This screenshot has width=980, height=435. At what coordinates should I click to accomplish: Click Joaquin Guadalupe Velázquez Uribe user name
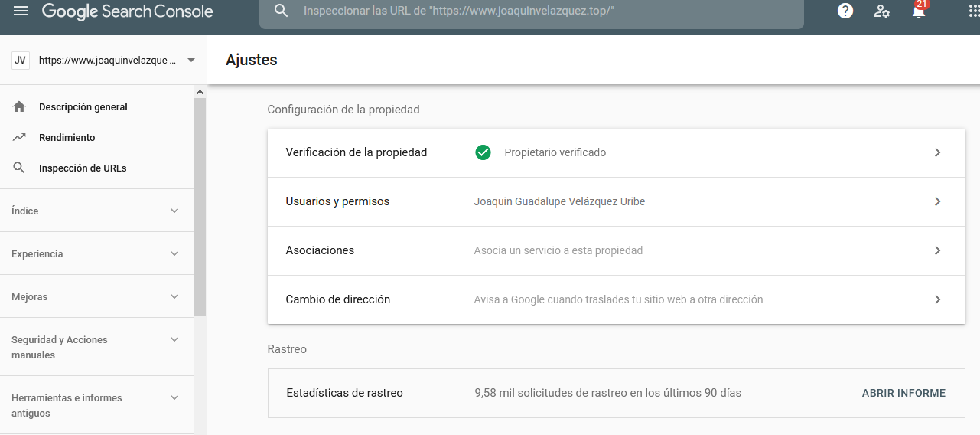click(x=559, y=201)
